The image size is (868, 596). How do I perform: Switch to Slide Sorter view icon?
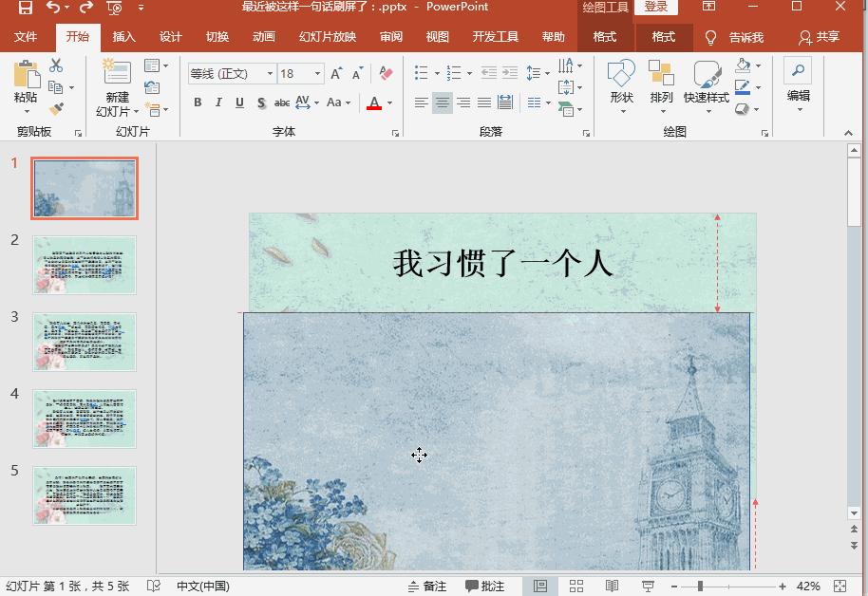(x=576, y=585)
